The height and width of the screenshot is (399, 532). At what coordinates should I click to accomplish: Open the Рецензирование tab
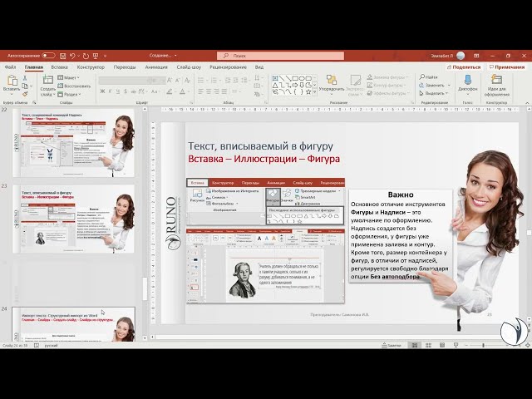point(228,67)
